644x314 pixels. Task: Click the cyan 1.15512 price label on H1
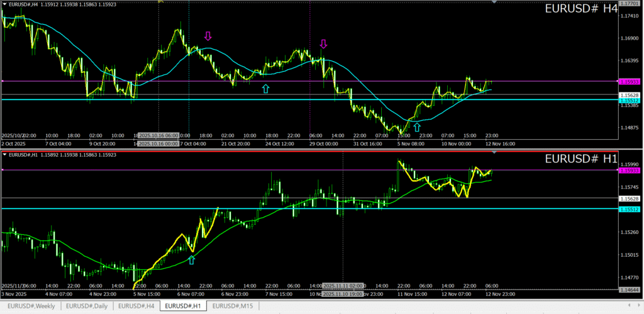tap(630, 209)
